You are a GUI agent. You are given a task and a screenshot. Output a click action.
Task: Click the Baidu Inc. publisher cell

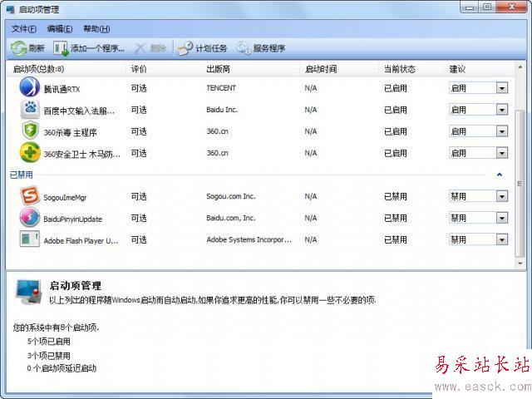click(222, 110)
